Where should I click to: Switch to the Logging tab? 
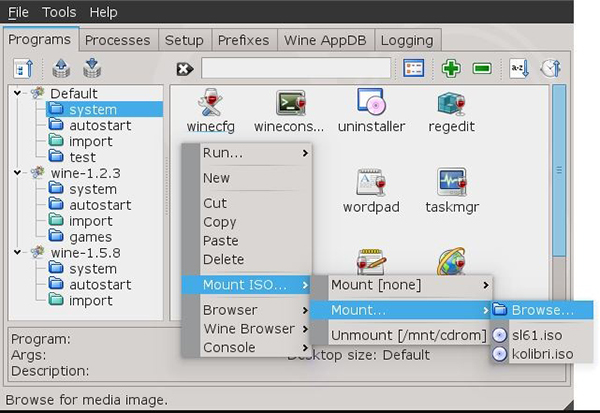pyautogui.click(x=407, y=40)
